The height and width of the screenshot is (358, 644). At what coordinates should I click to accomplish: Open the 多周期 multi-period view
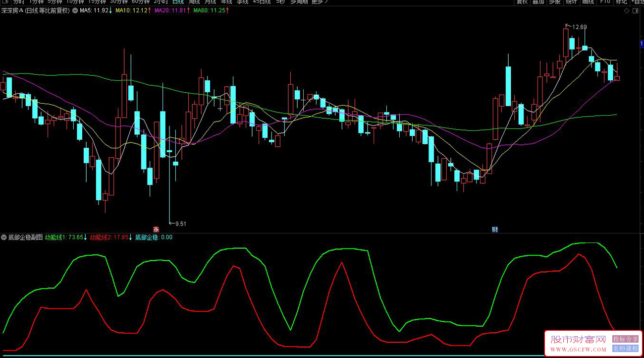click(299, 2)
